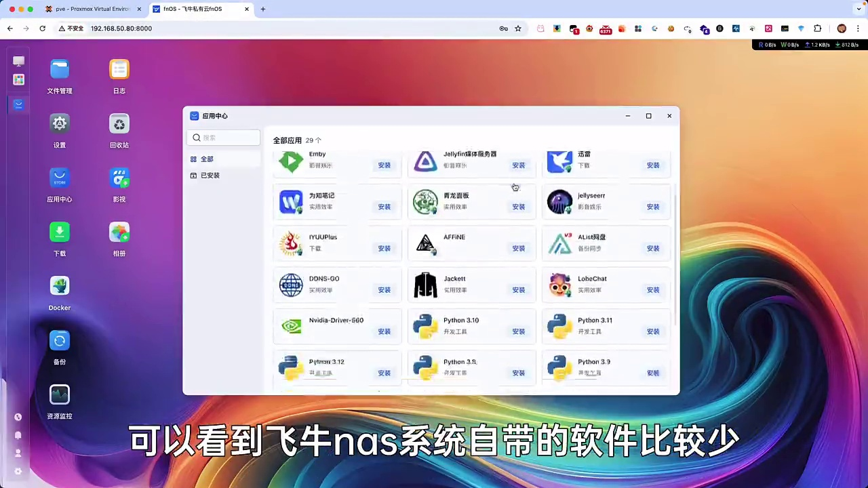Install 为知笔记
Screen dimensions: 868x488
point(384,207)
